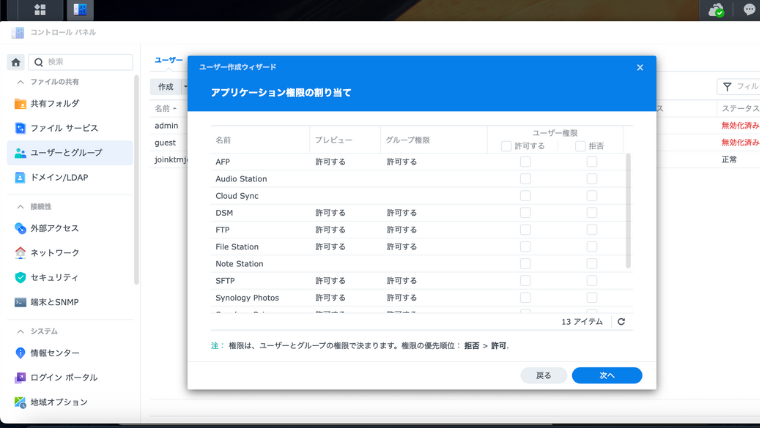Click refresh icon beside item count

tap(621, 322)
